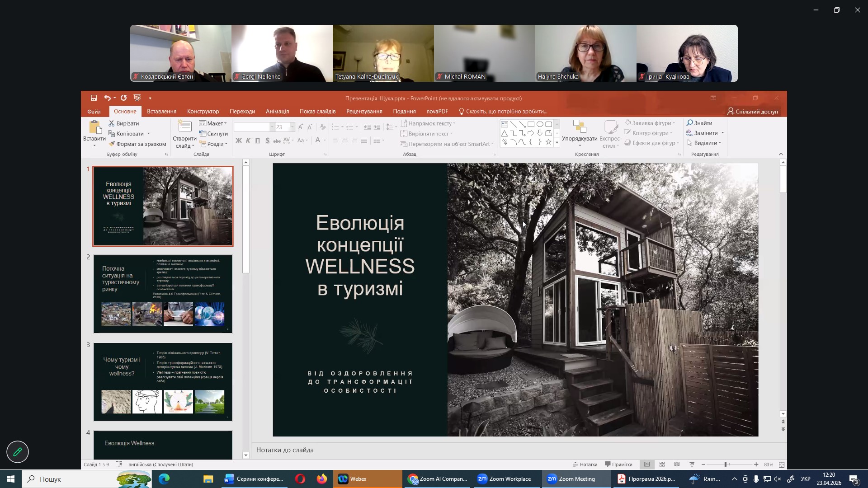
Task: Open the font size dropdown
Action: pyautogui.click(x=292, y=127)
